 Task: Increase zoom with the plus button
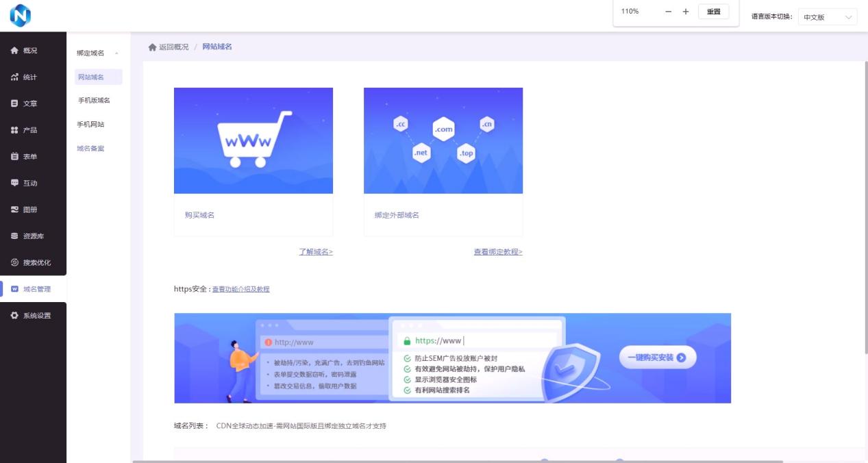(685, 12)
